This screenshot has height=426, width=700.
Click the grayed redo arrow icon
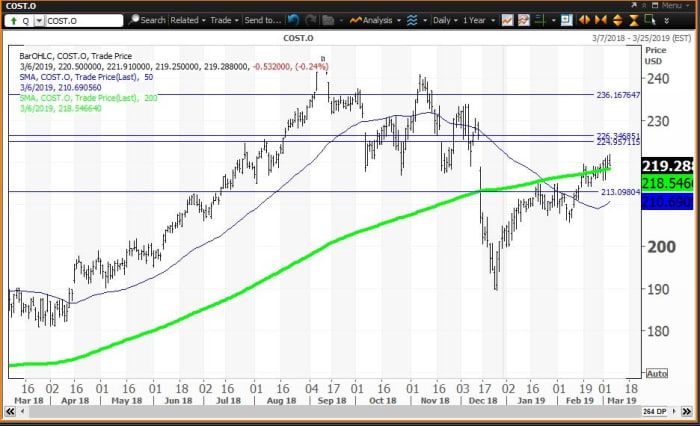311,20
